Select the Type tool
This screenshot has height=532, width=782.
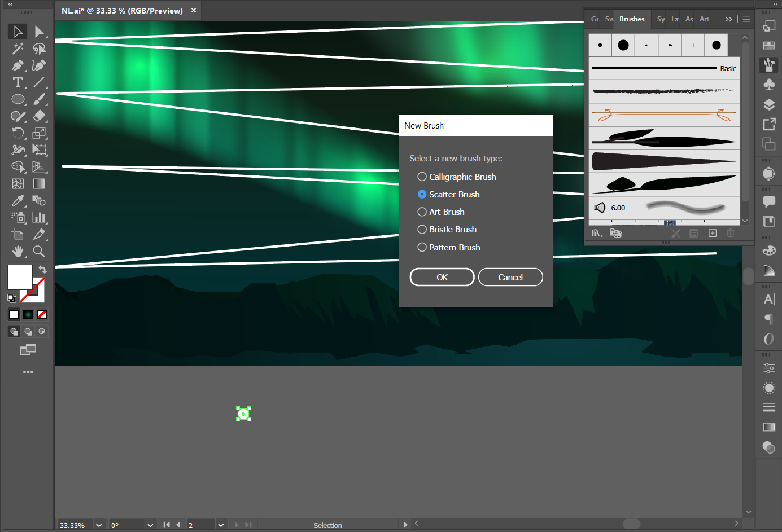(18, 82)
